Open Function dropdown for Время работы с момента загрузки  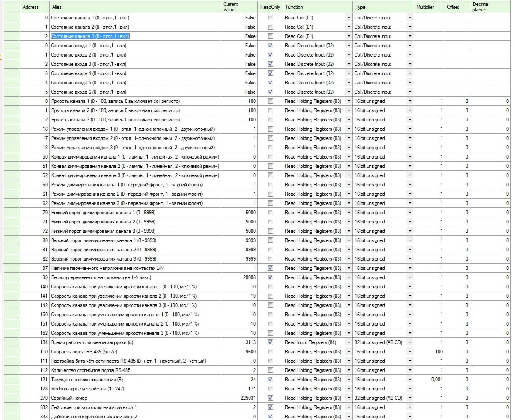pyautogui.click(x=349, y=342)
